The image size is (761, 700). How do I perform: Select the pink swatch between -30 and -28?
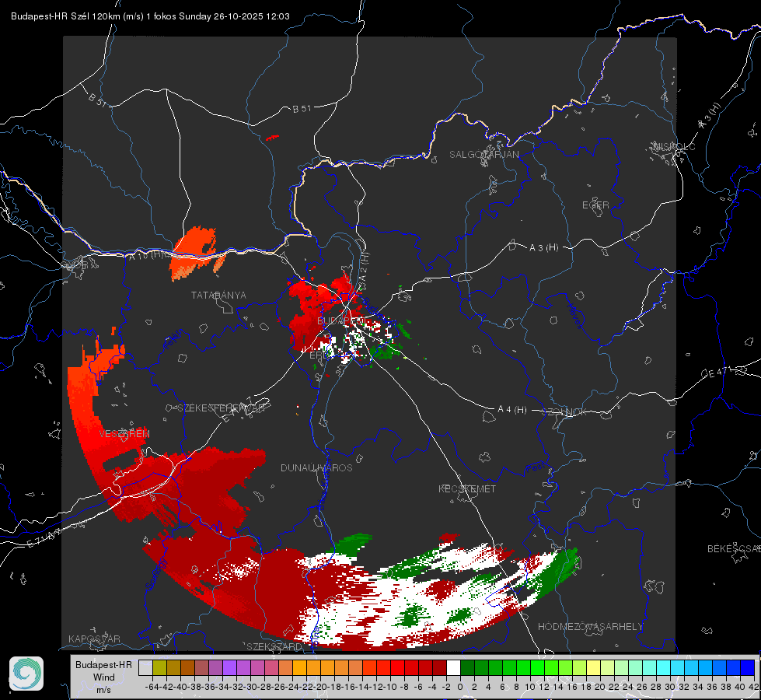click(258, 668)
